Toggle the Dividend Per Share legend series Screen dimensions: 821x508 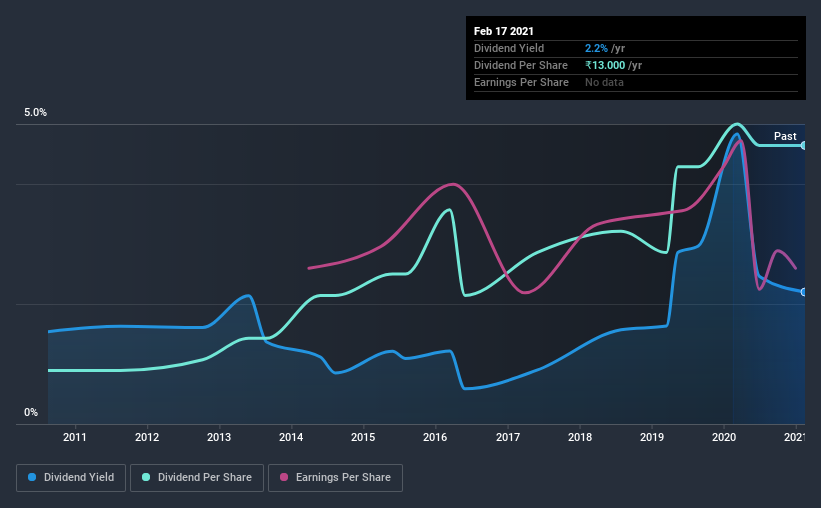click(197, 478)
